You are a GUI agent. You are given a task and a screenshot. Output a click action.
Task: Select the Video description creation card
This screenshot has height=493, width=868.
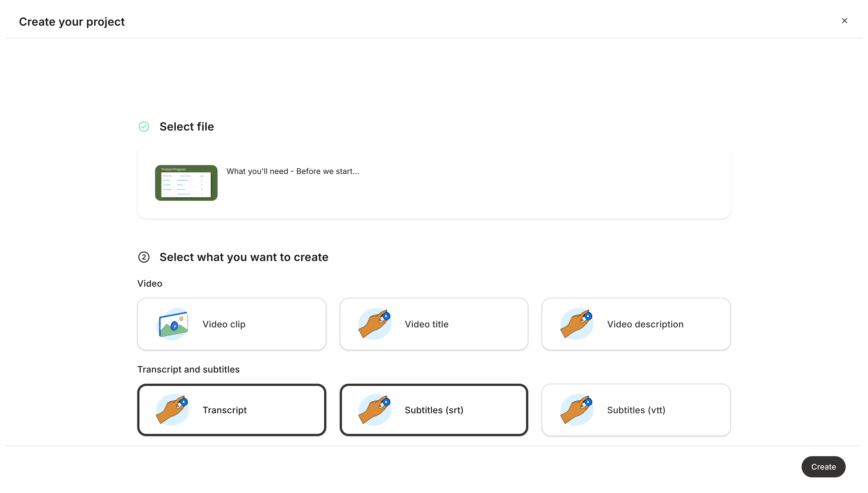636,324
